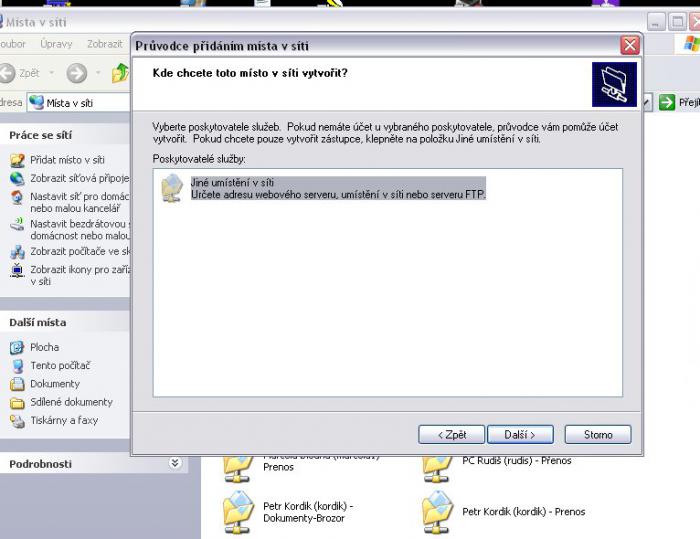Screen dimensions: 700x539
Task: Click the 'Další >' button
Action: point(520,435)
